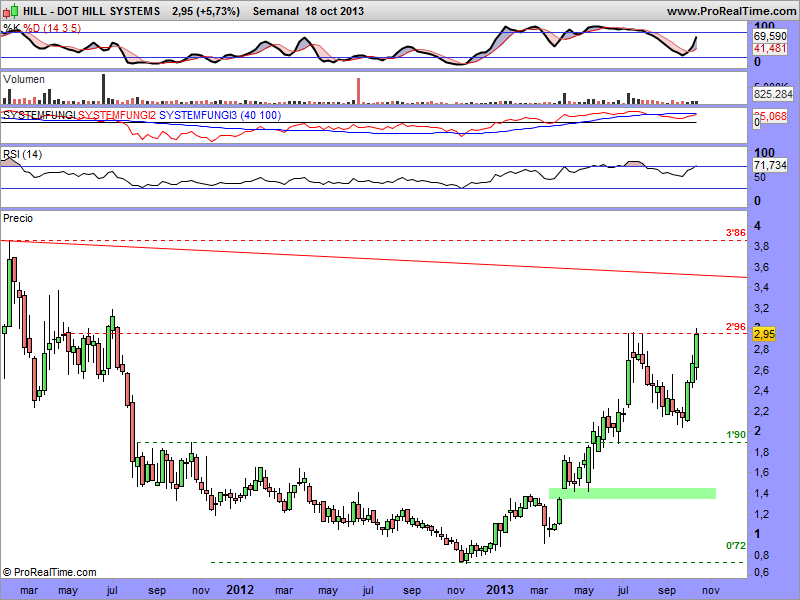Click the tallest black volume bar
The width and height of the screenshot is (800, 600).
[104, 89]
